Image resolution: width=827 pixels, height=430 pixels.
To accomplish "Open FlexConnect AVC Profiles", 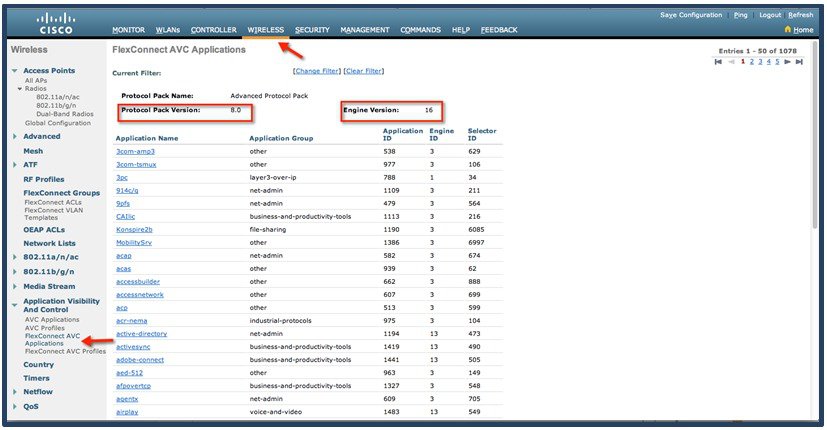I will point(65,351).
